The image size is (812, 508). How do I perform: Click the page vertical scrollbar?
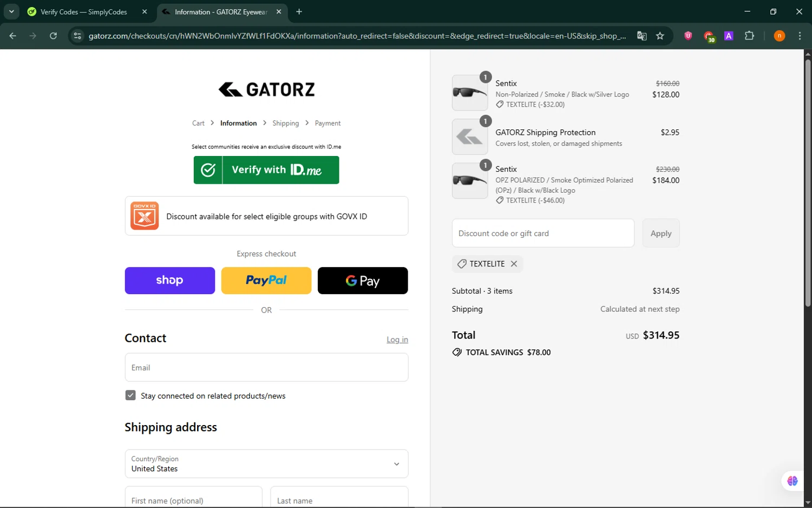pos(808,182)
